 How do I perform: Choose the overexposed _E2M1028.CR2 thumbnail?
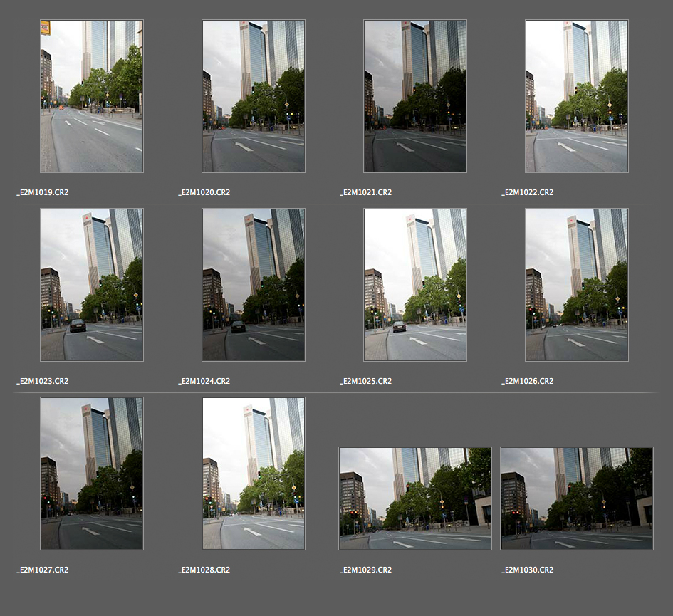[253, 474]
